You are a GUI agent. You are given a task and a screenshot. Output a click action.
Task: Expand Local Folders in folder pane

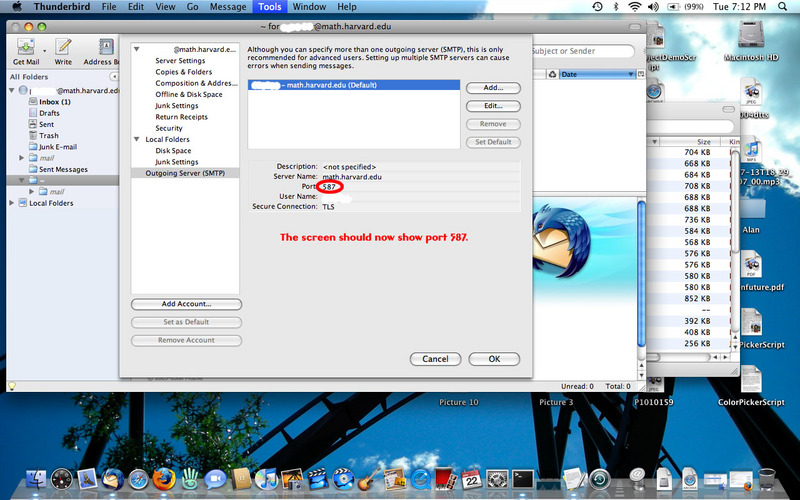tap(12, 203)
